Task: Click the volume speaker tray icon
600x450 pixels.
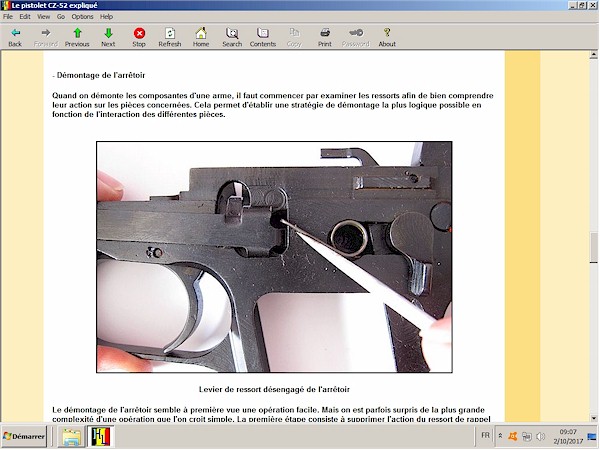Action: point(540,436)
